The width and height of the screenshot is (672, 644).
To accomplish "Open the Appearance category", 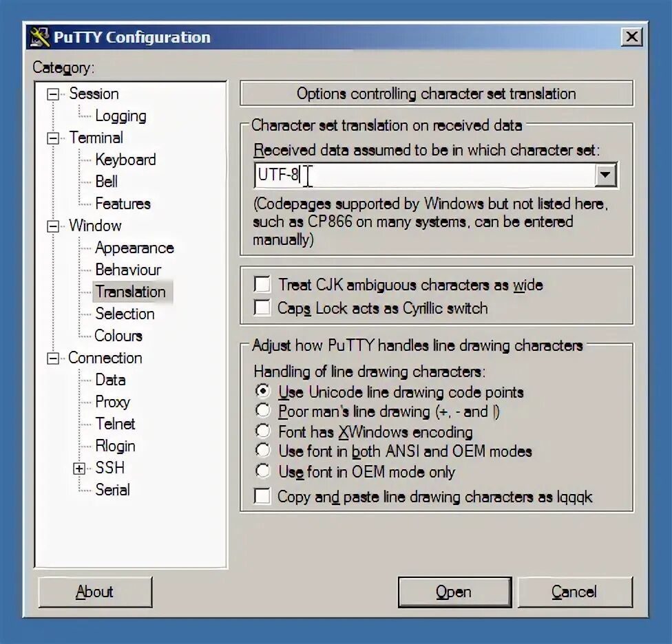I will tap(134, 248).
